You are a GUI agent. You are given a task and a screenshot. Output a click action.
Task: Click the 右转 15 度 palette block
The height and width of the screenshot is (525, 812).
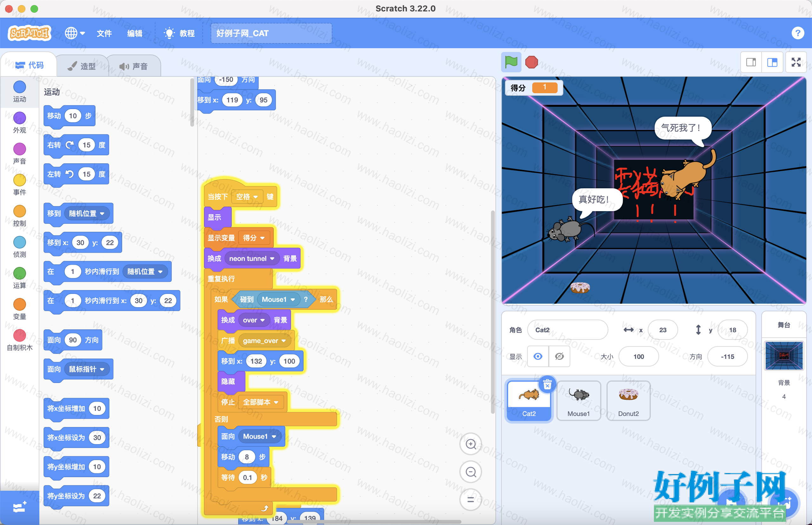click(x=76, y=145)
